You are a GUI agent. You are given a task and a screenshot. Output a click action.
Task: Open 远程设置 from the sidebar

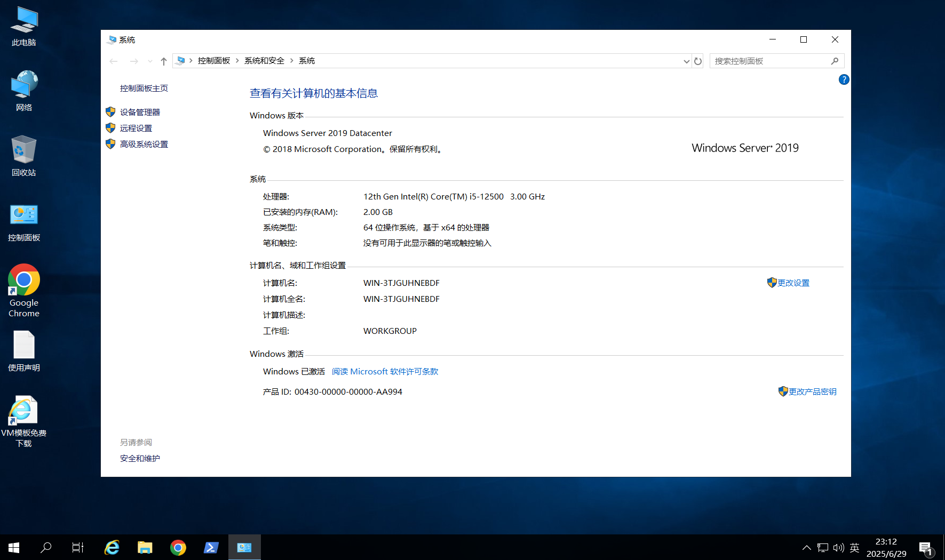[x=136, y=128]
